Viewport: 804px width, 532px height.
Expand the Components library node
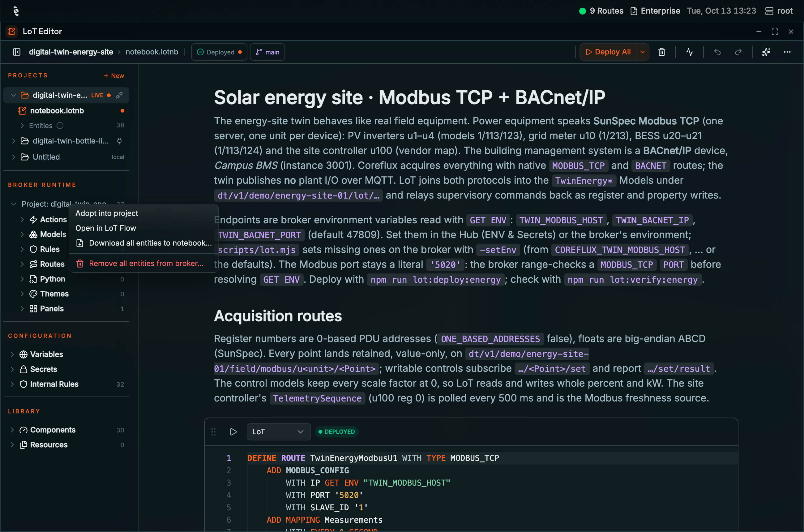pos(12,430)
